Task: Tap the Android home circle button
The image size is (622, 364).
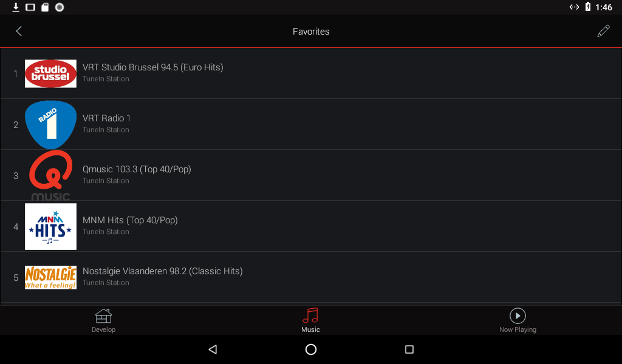Action: coord(311,349)
